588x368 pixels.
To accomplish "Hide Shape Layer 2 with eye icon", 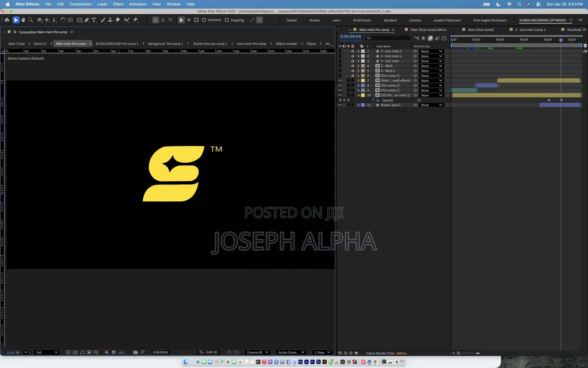I will pyautogui.click(x=340, y=105).
